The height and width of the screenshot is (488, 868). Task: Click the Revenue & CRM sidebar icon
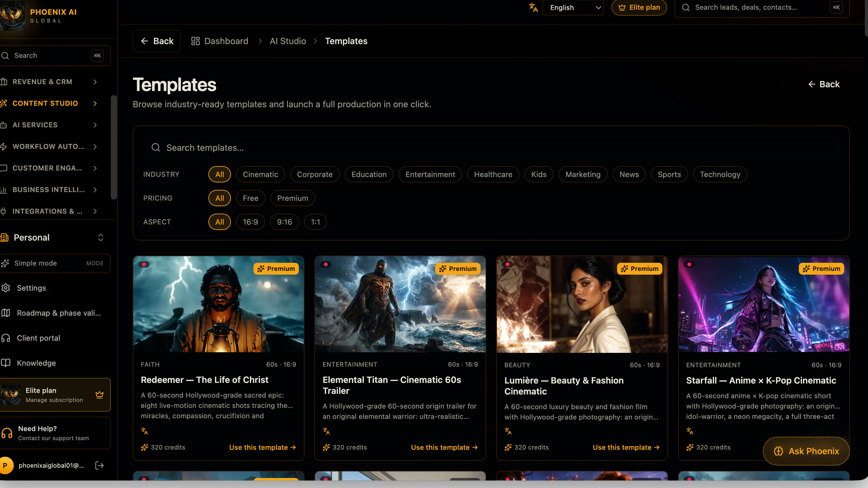[x=4, y=82]
